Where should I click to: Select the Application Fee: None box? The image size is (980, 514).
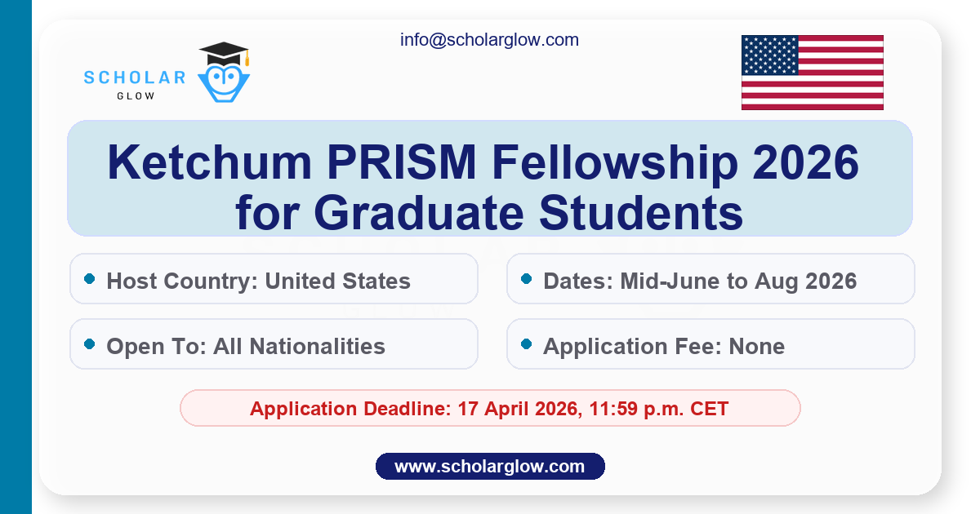pyautogui.click(x=710, y=344)
